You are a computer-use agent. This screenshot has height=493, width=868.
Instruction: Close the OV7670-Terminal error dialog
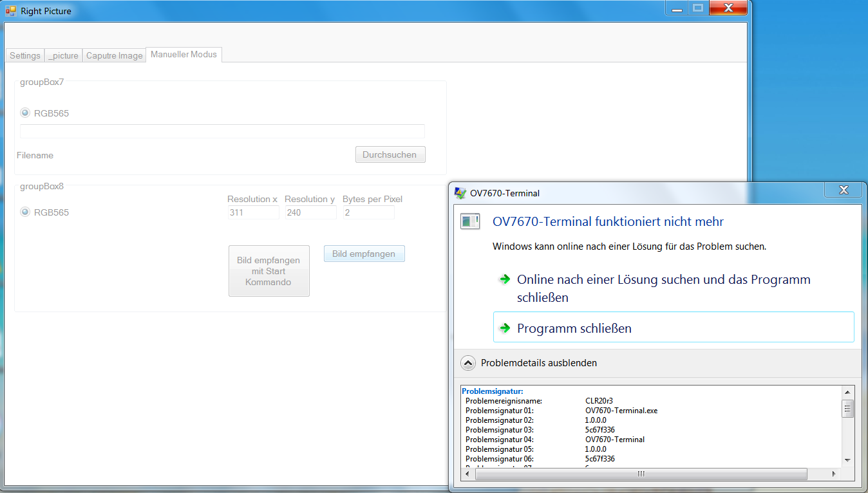(844, 190)
